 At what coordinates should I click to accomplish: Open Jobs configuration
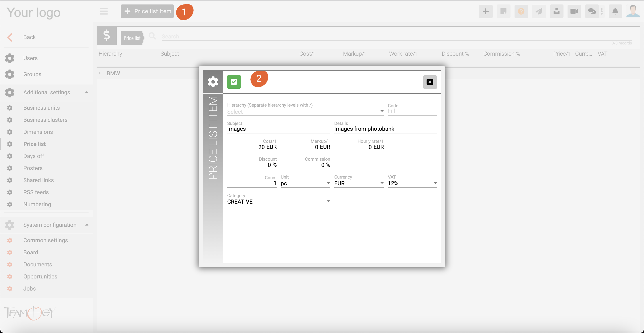(x=29, y=289)
